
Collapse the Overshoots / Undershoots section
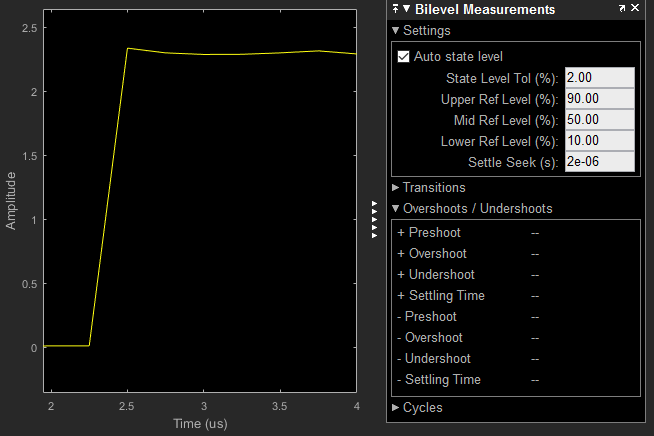395,208
